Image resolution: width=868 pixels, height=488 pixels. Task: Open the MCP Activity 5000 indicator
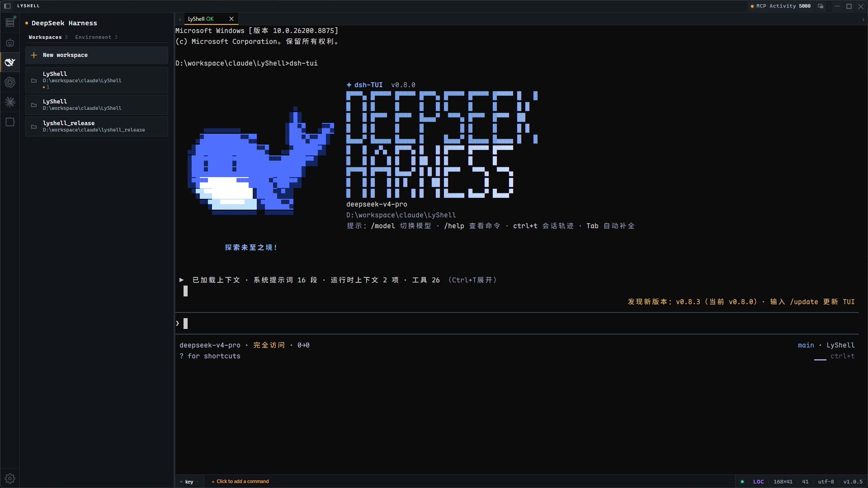(x=781, y=6)
